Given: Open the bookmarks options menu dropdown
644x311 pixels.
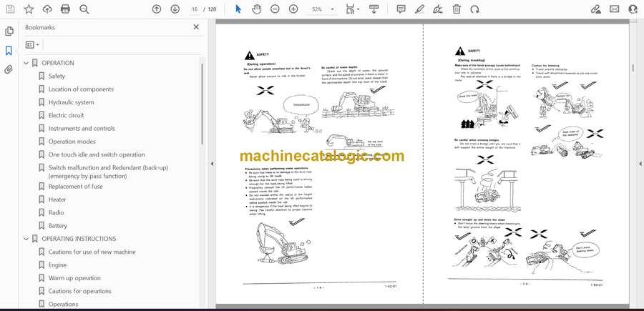Looking at the screenshot, I should (32, 45).
